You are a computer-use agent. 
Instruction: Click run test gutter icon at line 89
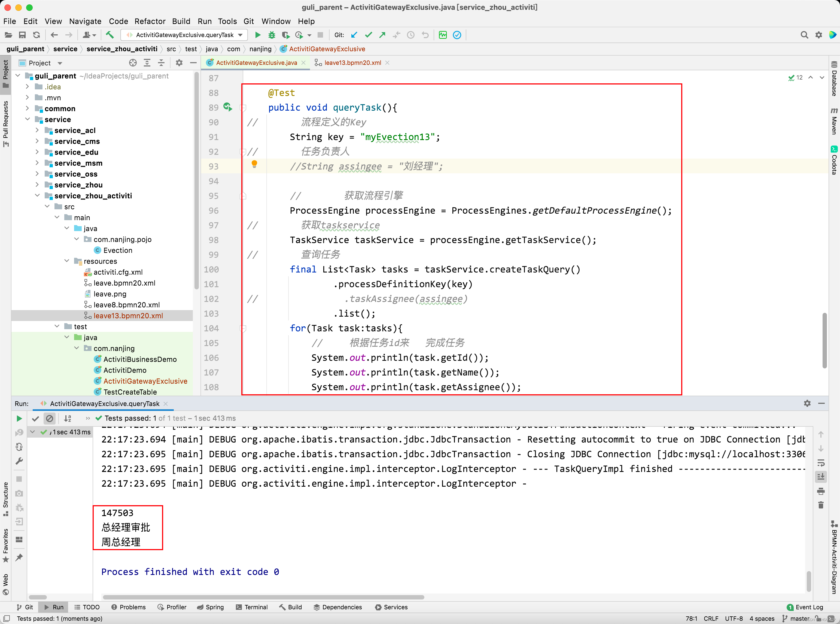pyautogui.click(x=227, y=107)
